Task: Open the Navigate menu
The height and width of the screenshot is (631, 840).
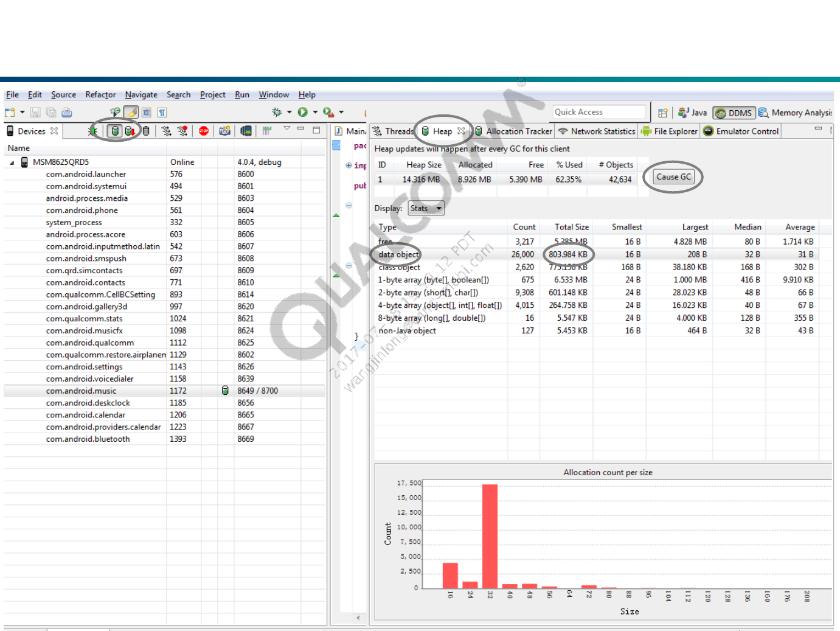Action: (141, 95)
